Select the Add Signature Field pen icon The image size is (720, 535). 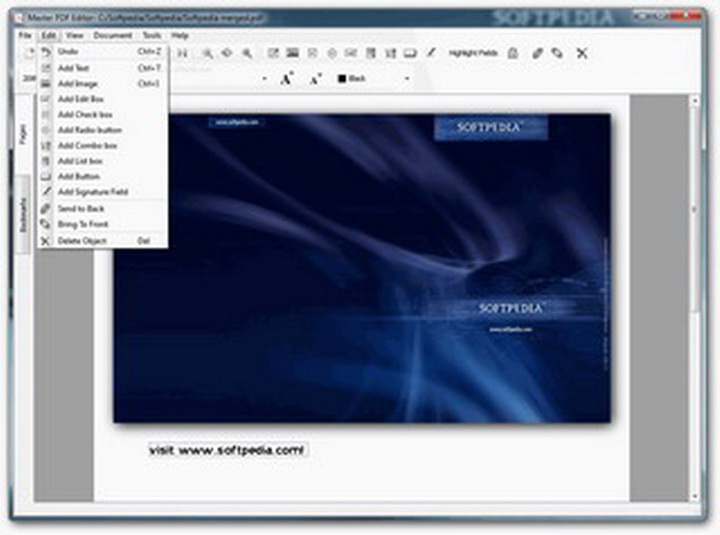[431, 53]
